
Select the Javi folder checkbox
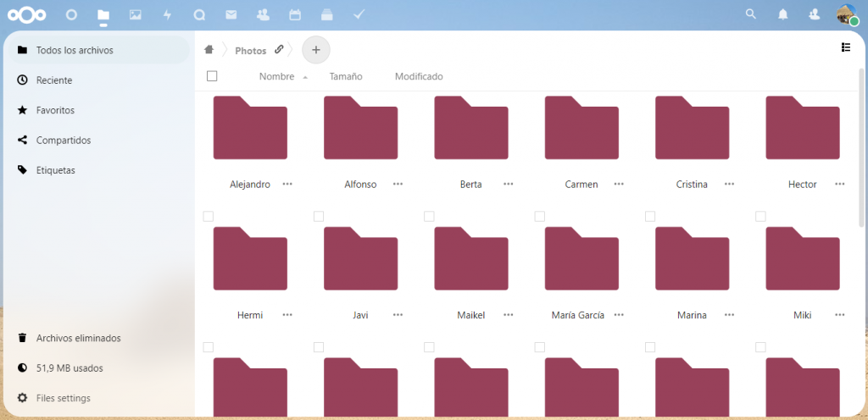(x=319, y=216)
